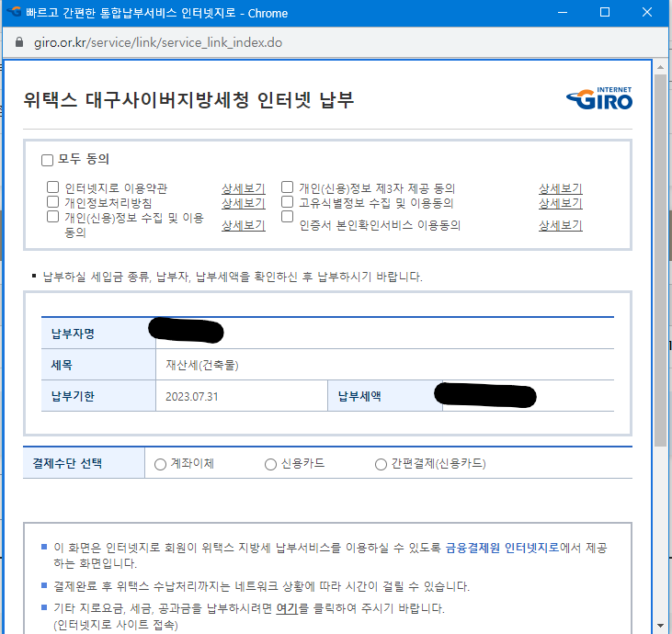This screenshot has width=672, height=634.
Task: Select 간편결제(신용카드) payment method
Action: (x=381, y=464)
